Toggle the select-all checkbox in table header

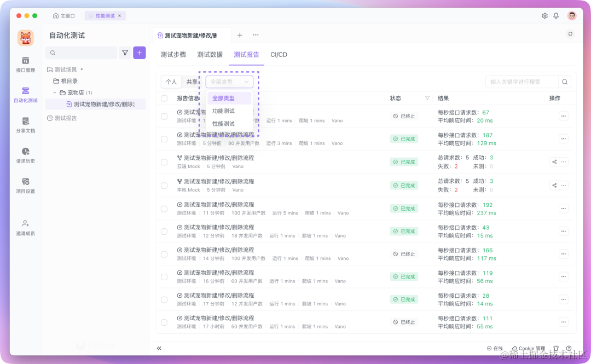164,98
